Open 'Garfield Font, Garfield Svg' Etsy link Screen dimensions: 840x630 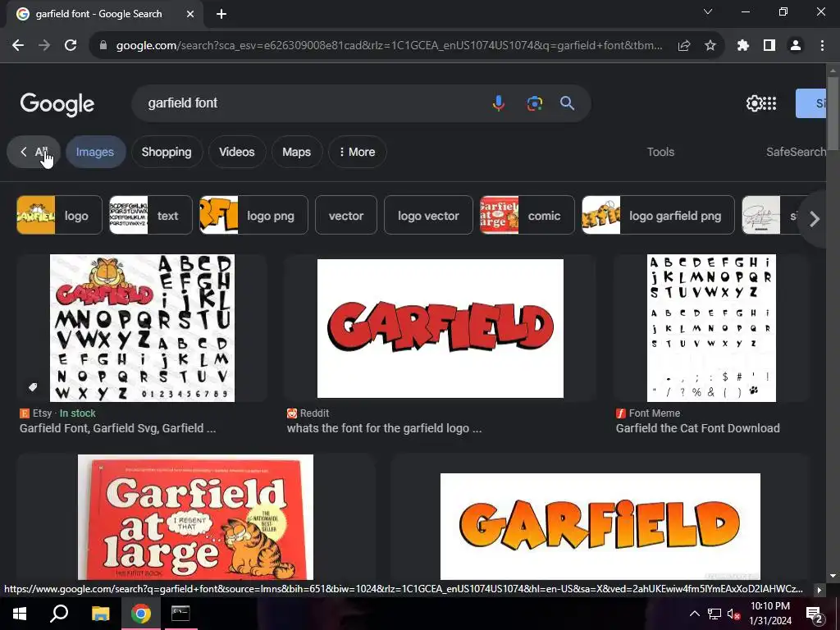point(118,428)
